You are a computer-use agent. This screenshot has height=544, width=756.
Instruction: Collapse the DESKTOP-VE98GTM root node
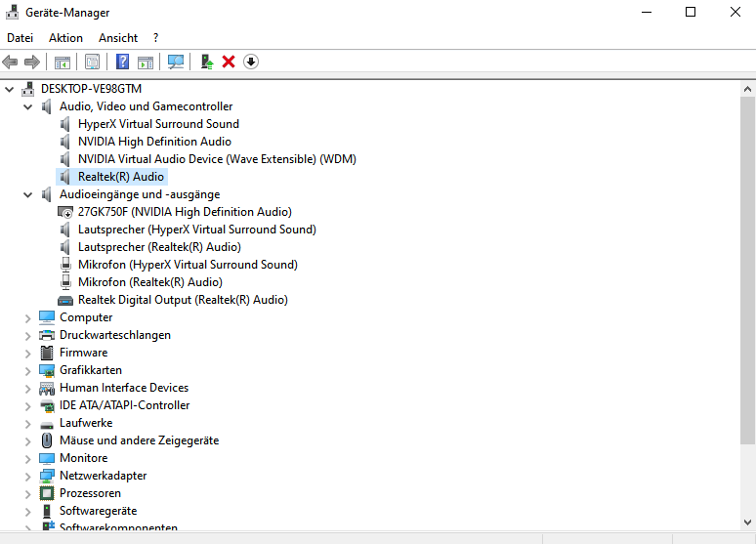[x=9, y=89]
